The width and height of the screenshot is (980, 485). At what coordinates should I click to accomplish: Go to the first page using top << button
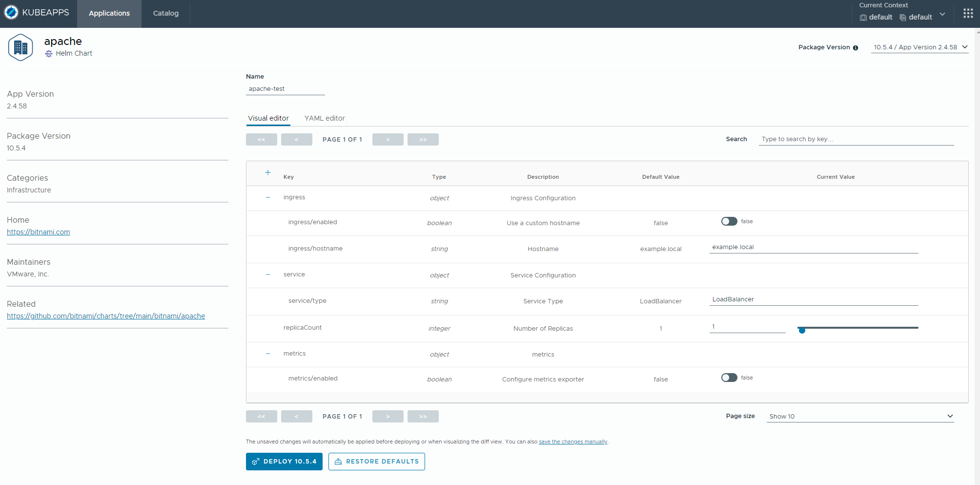click(x=262, y=140)
